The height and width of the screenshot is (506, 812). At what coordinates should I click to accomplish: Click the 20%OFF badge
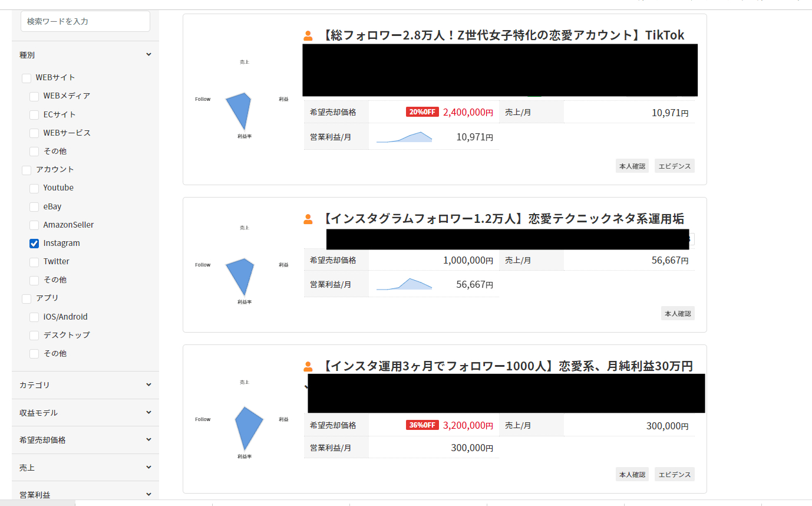pyautogui.click(x=422, y=112)
